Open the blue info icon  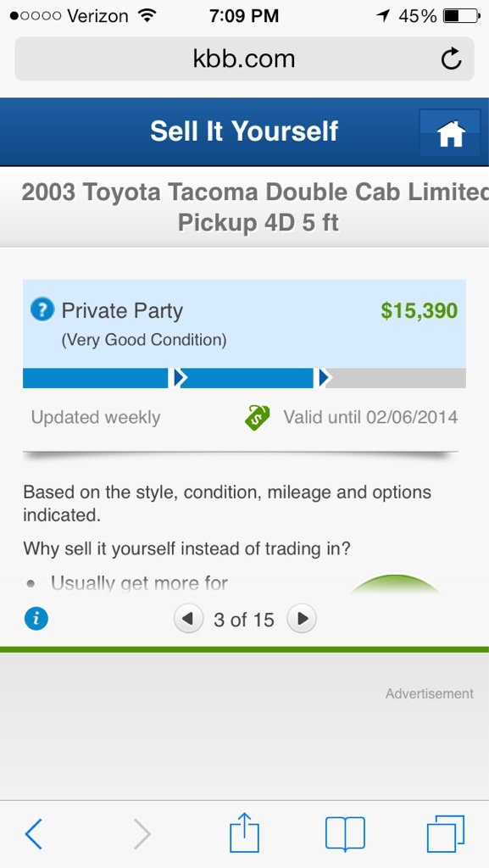click(x=36, y=618)
